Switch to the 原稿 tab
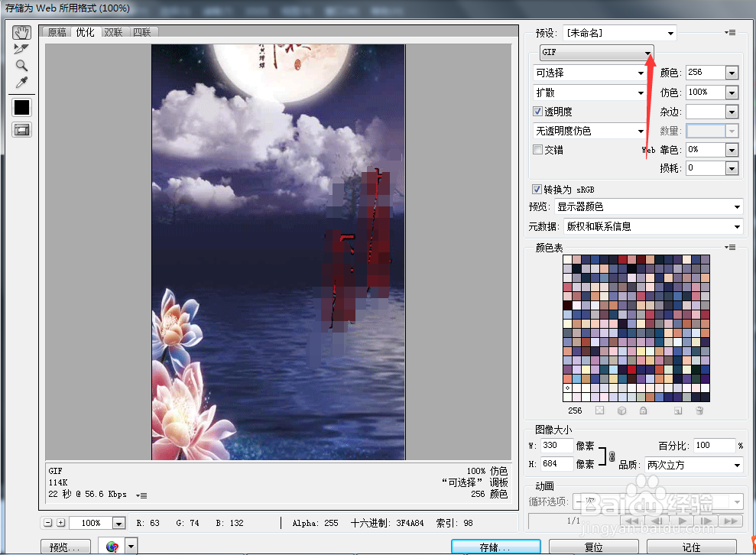The width and height of the screenshot is (756, 555). [x=57, y=32]
